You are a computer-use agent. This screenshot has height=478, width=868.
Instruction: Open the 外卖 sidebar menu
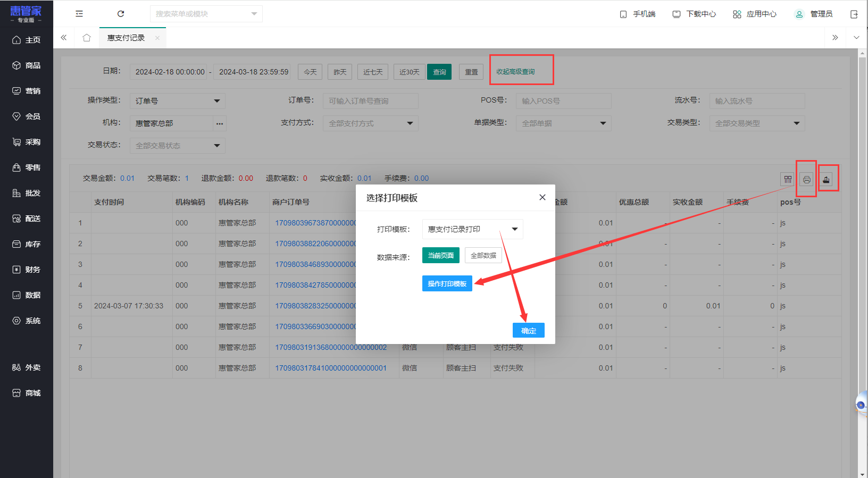coord(27,367)
